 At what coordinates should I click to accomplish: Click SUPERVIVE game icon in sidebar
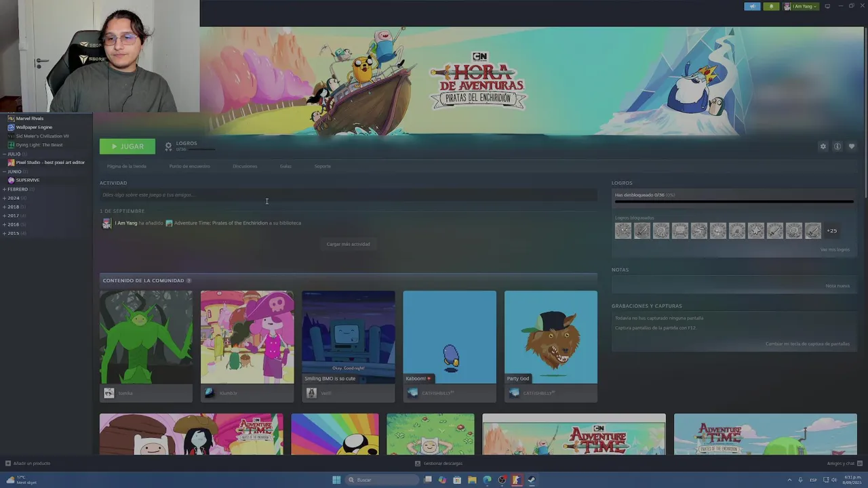click(x=11, y=180)
